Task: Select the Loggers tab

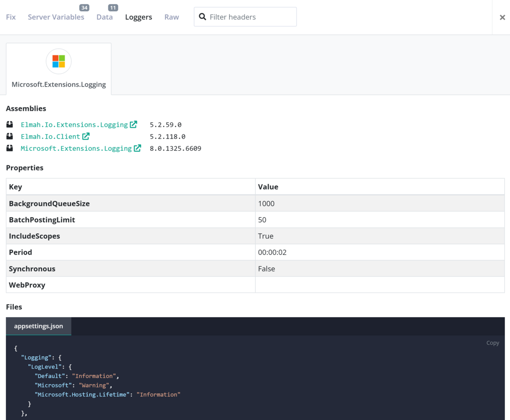Action: 138,17
